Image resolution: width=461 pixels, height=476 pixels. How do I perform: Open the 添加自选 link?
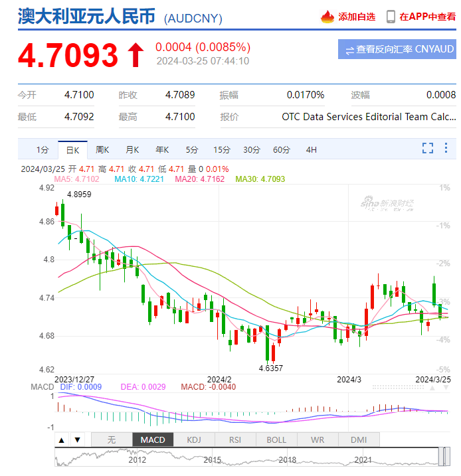click(357, 17)
